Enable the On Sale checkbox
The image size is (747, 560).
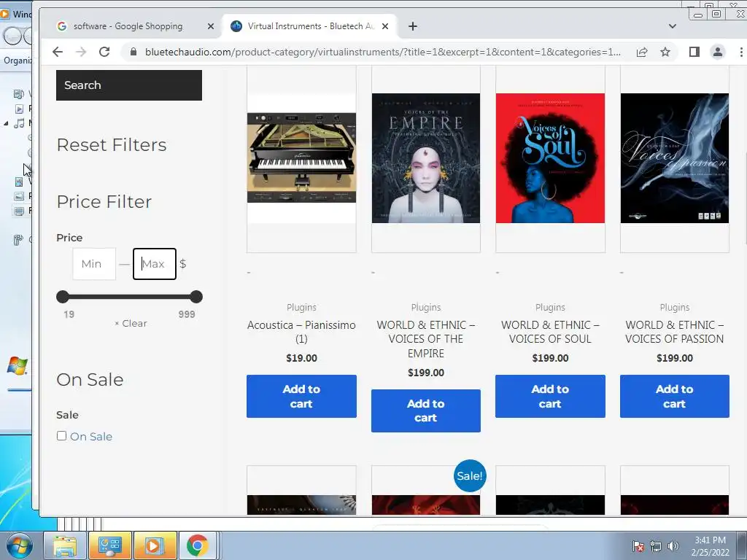coord(61,436)
